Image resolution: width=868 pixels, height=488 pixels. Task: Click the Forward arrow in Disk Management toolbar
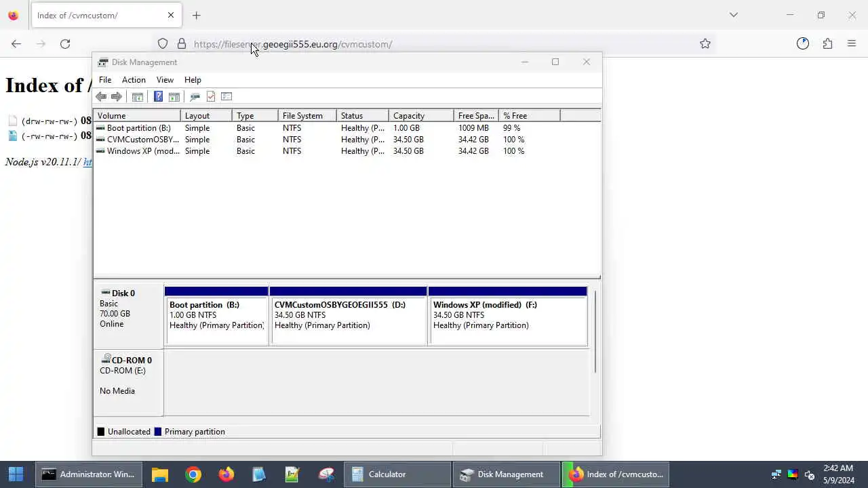117,96
